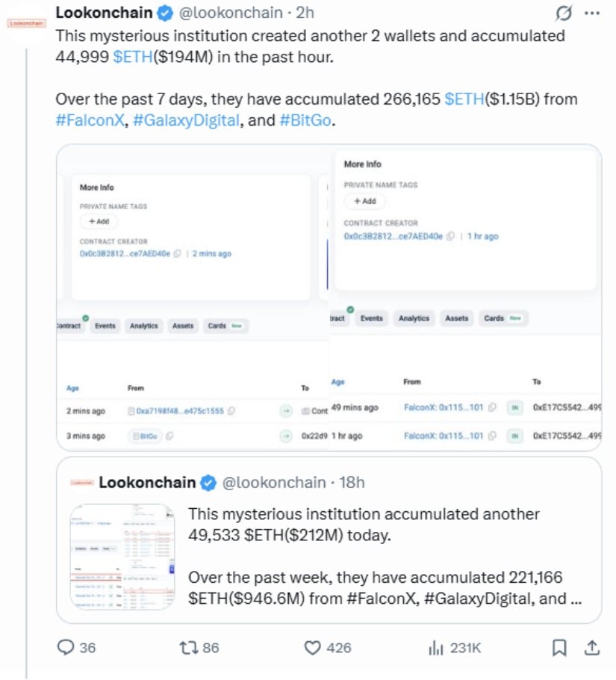This screenshot has width=616, height=680.
Task: Click the repost icon with 86
Action: pos(188,648)
